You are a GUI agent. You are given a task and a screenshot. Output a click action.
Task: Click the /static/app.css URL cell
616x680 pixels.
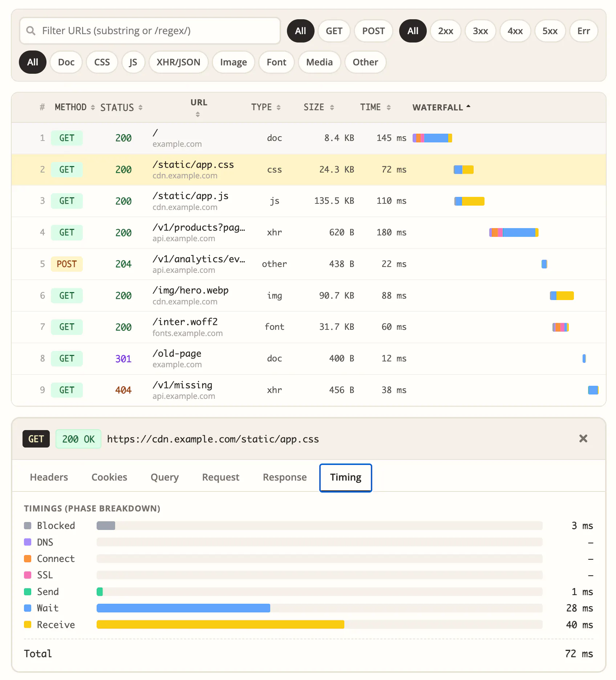pos(199,170)
